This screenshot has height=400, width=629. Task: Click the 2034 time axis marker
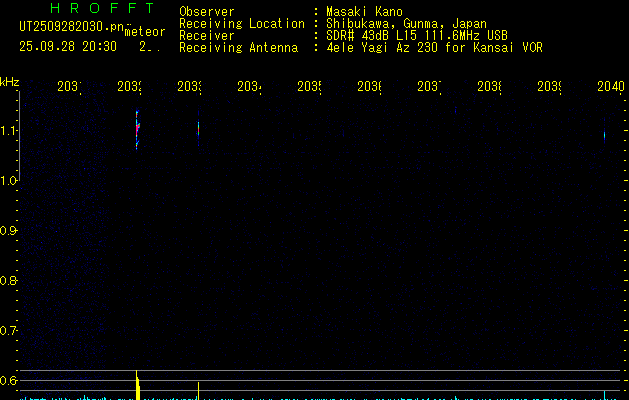click(x=249, y=86)
